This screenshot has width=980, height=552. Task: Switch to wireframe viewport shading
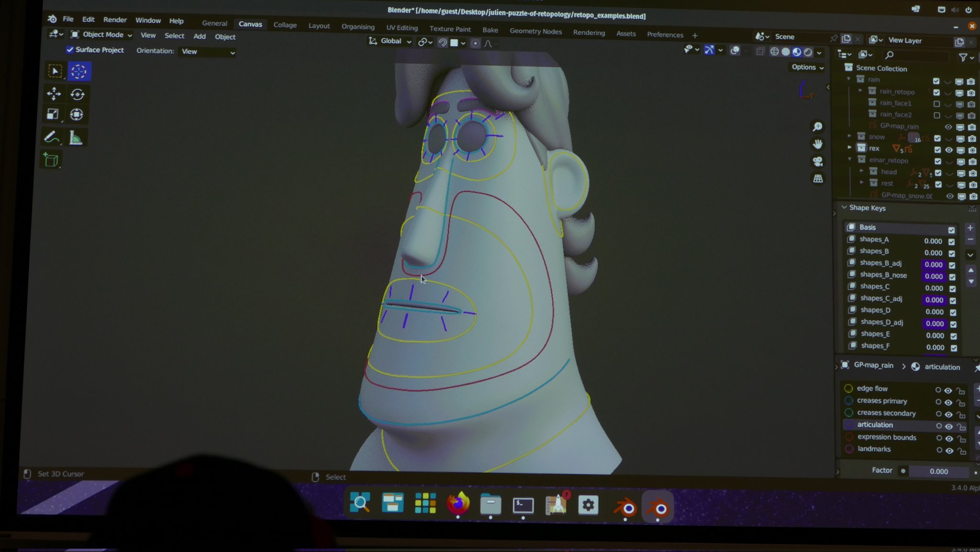point(774,52)
